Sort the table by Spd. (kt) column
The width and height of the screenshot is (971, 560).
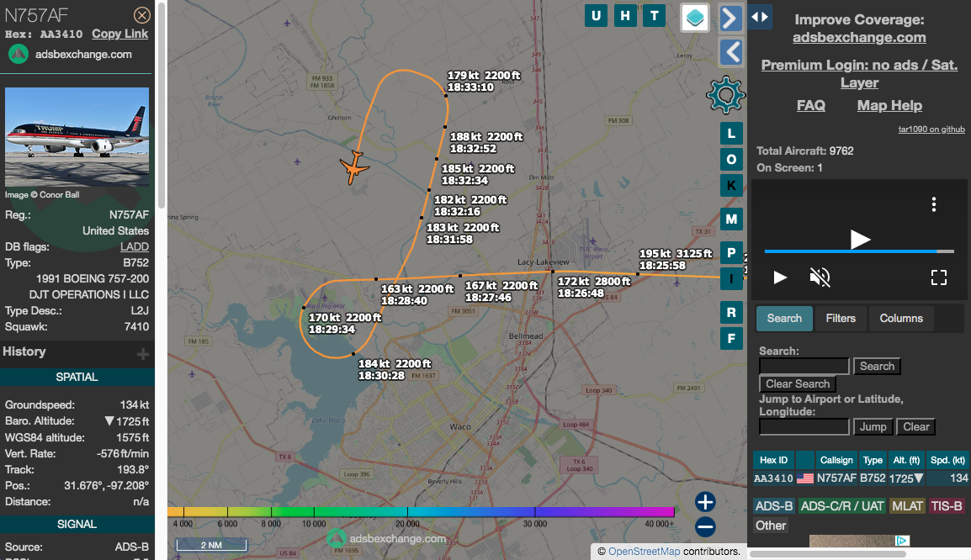coord(947,461)
